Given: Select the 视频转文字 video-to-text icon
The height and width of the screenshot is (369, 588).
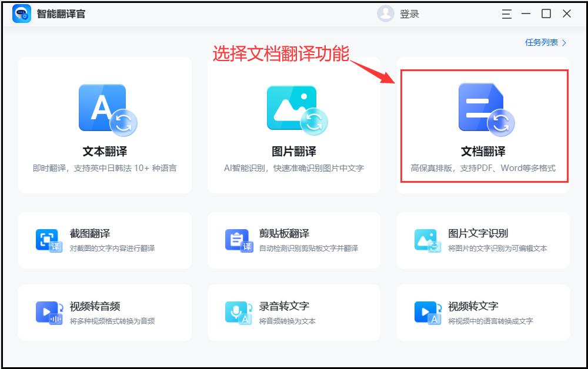Looking at the screenshot, I should [x=427, y=311].
